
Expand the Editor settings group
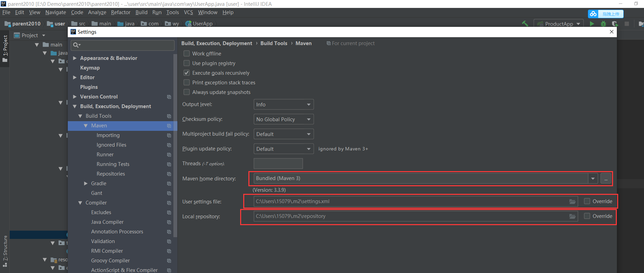75,77
